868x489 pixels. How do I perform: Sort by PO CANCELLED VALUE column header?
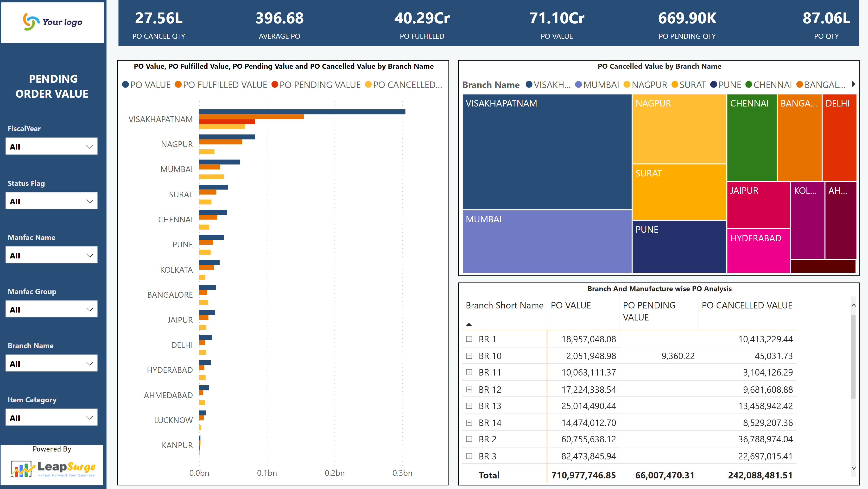tap(747, 306)
